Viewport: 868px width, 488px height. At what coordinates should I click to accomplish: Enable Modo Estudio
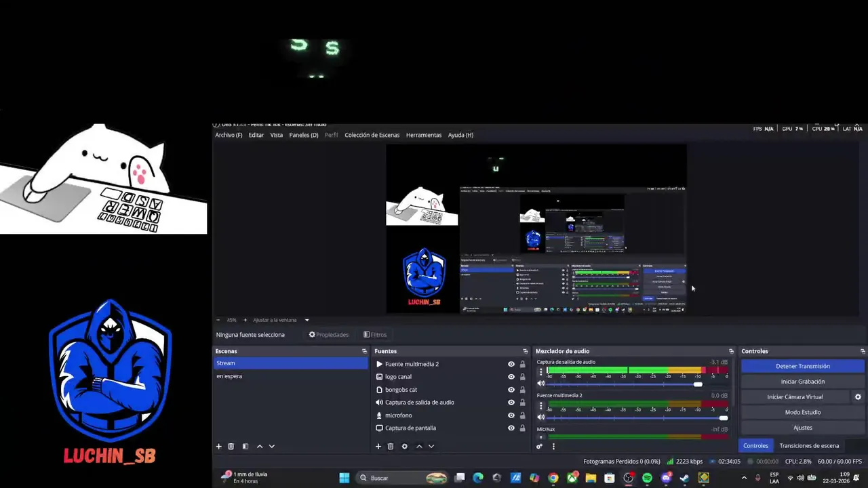[x=803, y=412]
